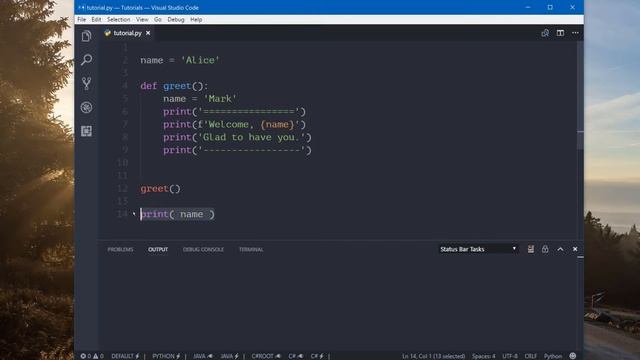This screenshot has width=640, height=360.
Task: Click on 'Alice' string on line 2
Action: tap(200, 60)
